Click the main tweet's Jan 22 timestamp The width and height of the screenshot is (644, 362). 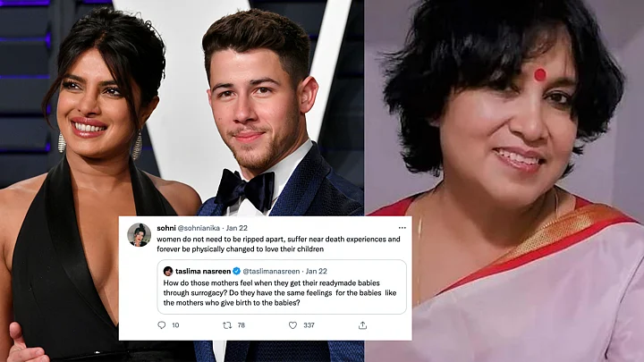pos(236,228)
